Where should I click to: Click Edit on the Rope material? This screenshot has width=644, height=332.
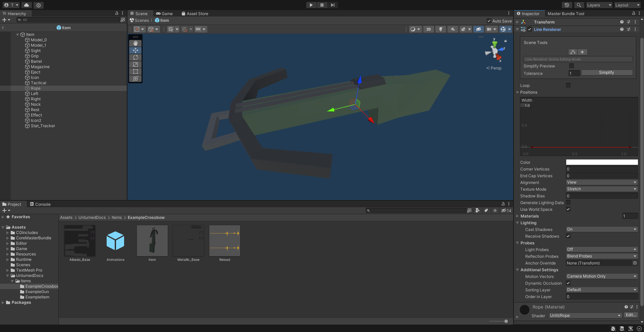631,315
